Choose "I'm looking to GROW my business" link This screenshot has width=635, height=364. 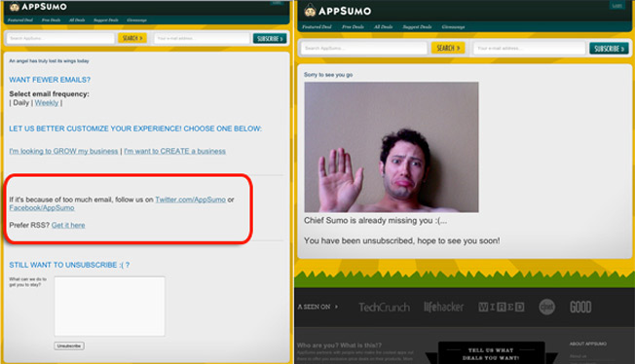(x=63, y=151)
